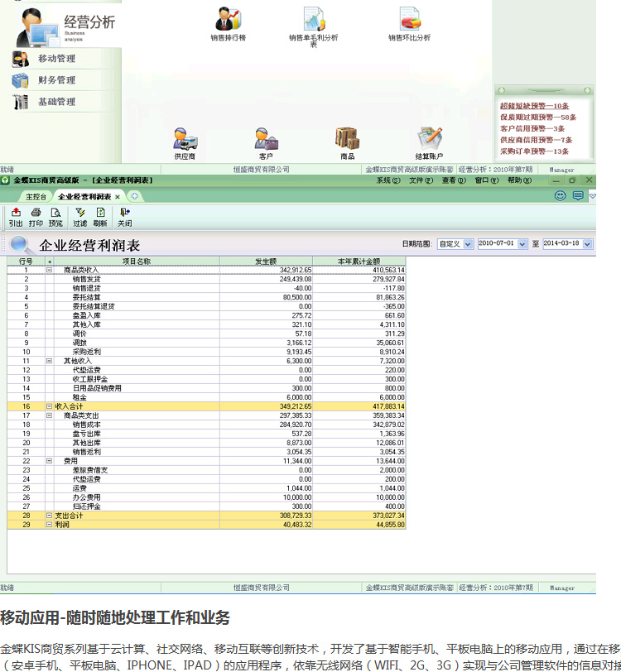Viewport: 621px width, 672px height.
Task: Click the 关闭 close toolbar icon
Action: point(125,212)
